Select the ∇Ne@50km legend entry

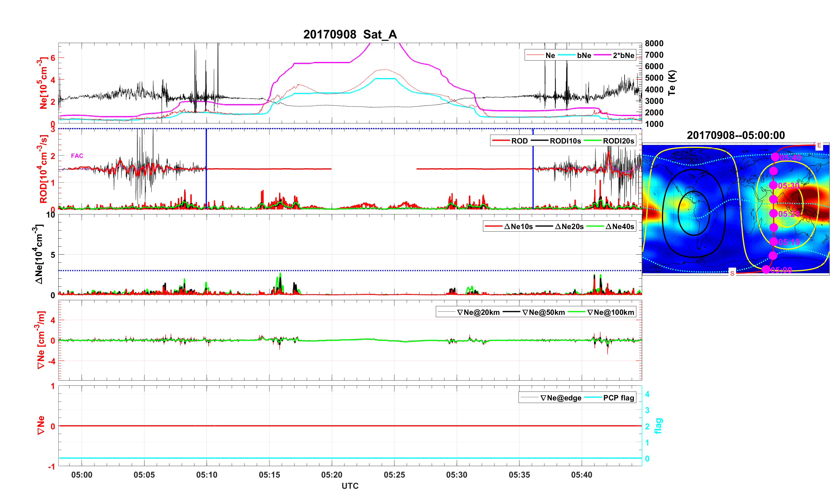point(543,313)
